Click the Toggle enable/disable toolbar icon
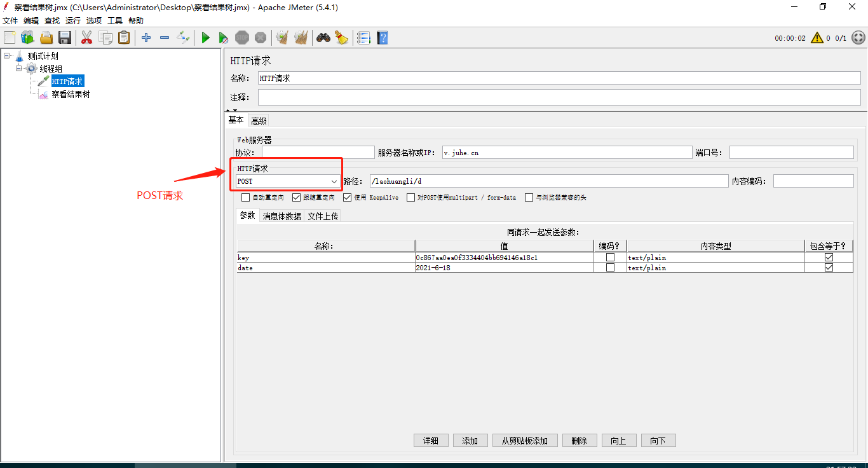This screenshot has height=468, width=868. 183,38
